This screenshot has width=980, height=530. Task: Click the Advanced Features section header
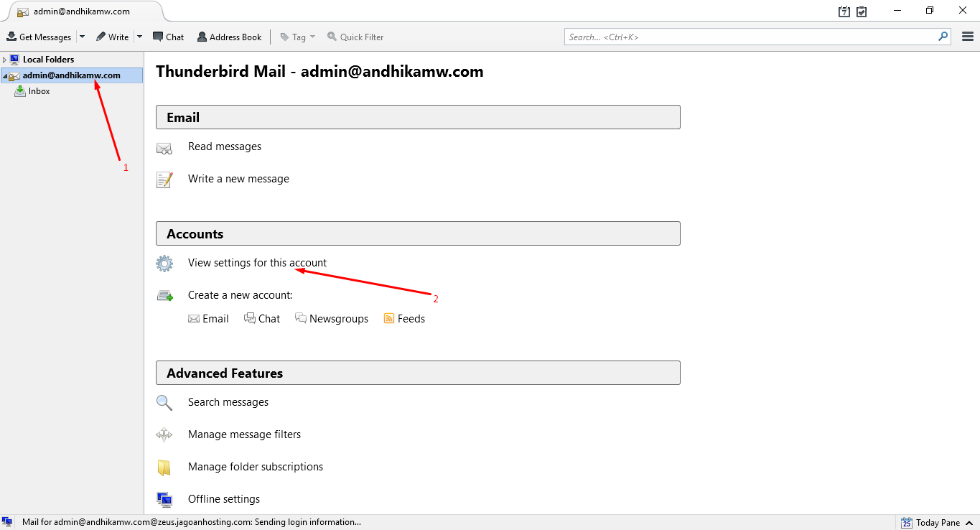pos(418,373)
